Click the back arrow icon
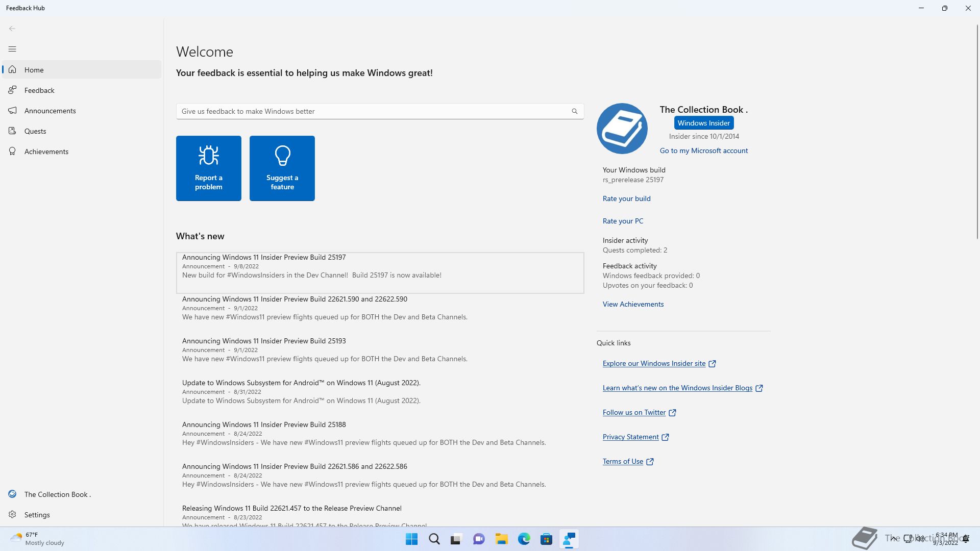This screenshot has height=551, width=980. pyautogui.click(x=12, y=29)
